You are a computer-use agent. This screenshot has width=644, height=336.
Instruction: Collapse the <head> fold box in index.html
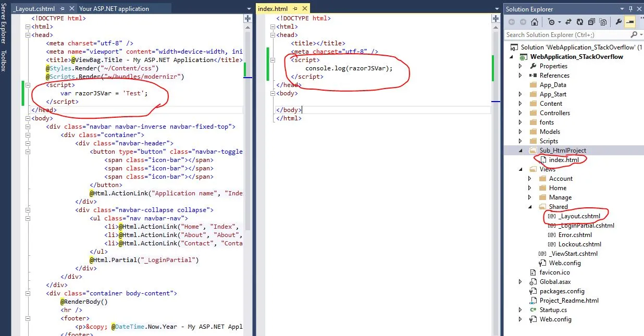click(x=273, y=35)
